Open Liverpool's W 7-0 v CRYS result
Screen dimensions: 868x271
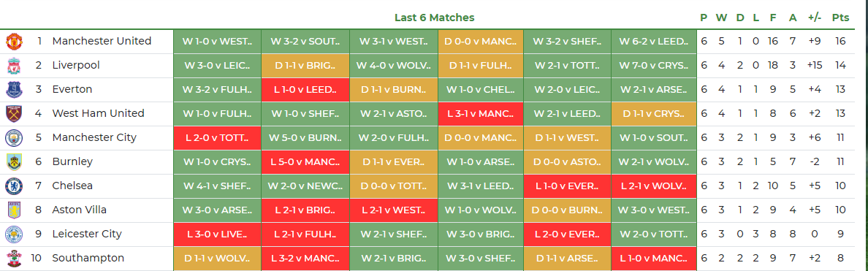point(654,65)
